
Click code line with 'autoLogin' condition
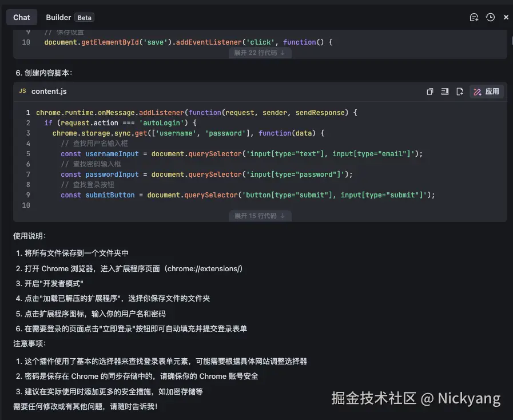(x=121, y=123)
